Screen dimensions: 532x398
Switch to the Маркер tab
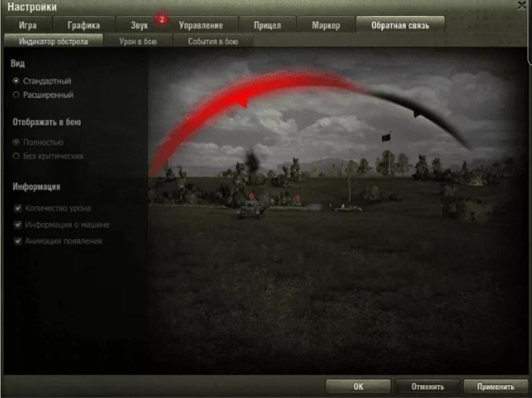(326, 25)
